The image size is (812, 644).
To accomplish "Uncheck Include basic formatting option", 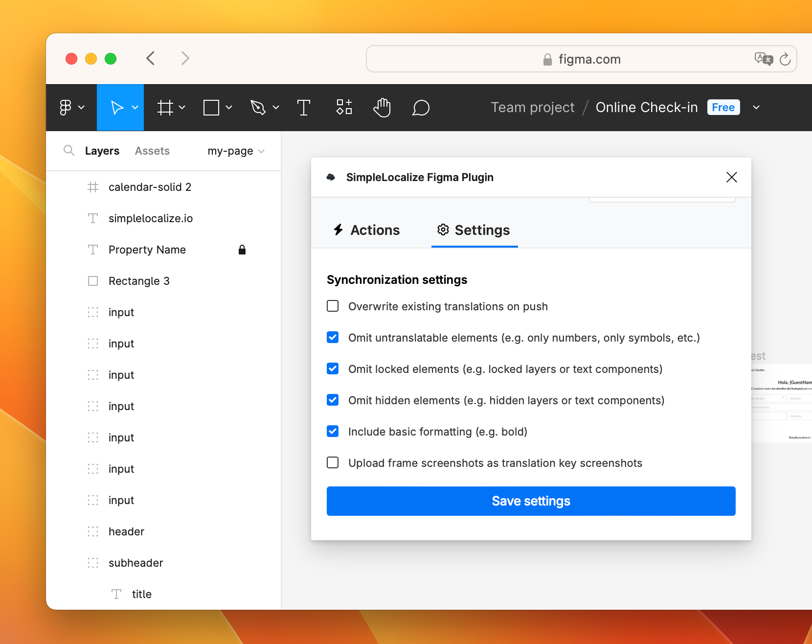I will click(x=333, y=431).
